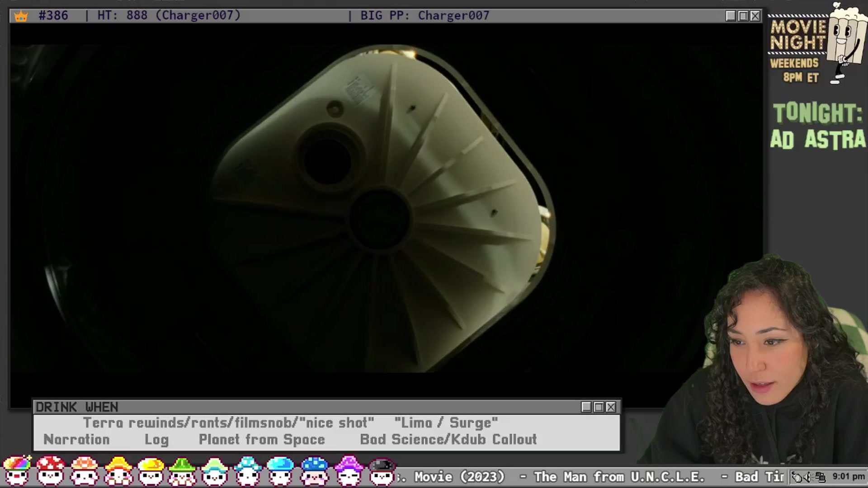Click the "Narration" drink rule
This screenshot has height=488, width=868.
[76, 440]
